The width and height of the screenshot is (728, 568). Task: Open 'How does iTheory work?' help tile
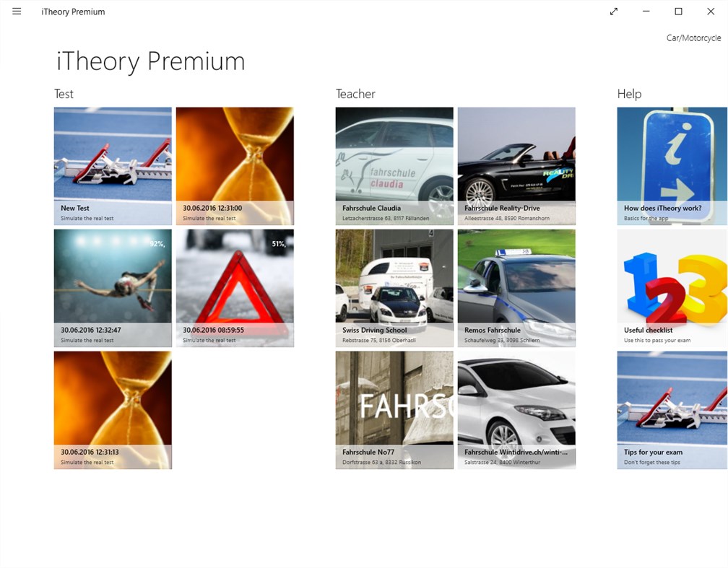click(x=672, y=166)
